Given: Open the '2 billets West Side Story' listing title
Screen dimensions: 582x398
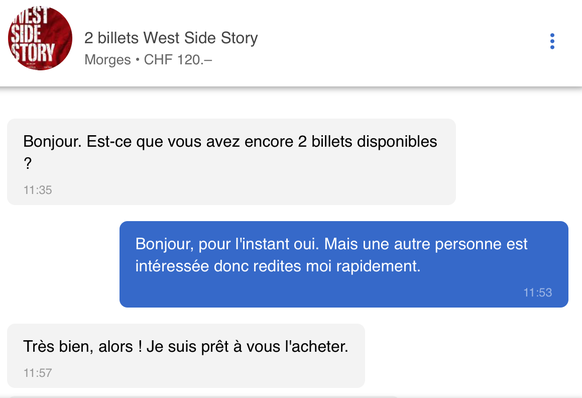Looking at the screenshot, I should point(171,38).
